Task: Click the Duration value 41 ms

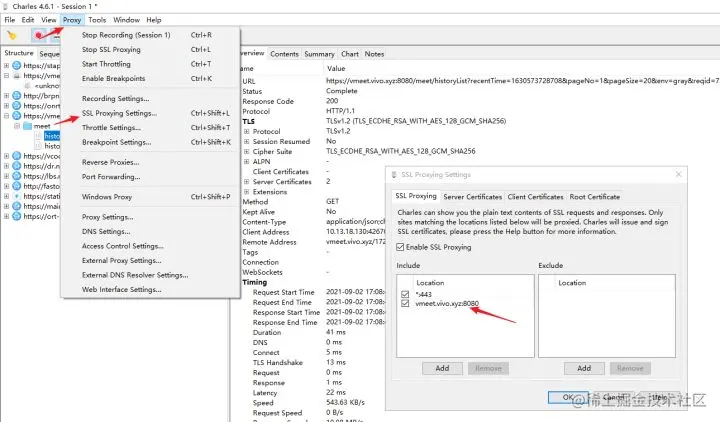Action: (x=336, y=332)
